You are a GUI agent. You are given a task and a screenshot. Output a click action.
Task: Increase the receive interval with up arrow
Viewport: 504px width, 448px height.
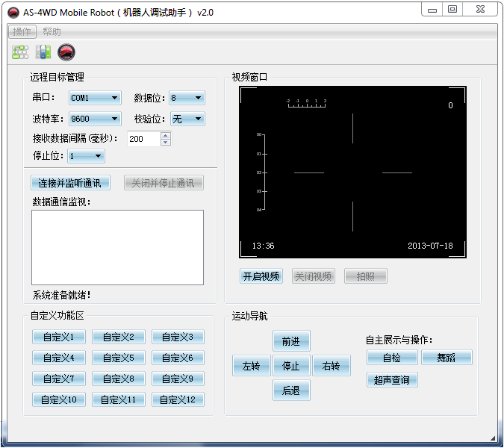click(x=165, y=135)
